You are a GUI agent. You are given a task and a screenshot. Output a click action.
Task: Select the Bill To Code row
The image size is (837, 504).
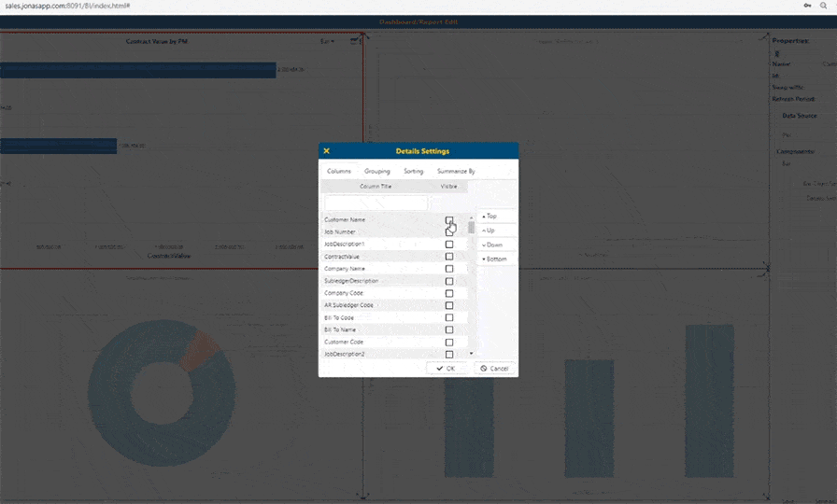(394, 318)
